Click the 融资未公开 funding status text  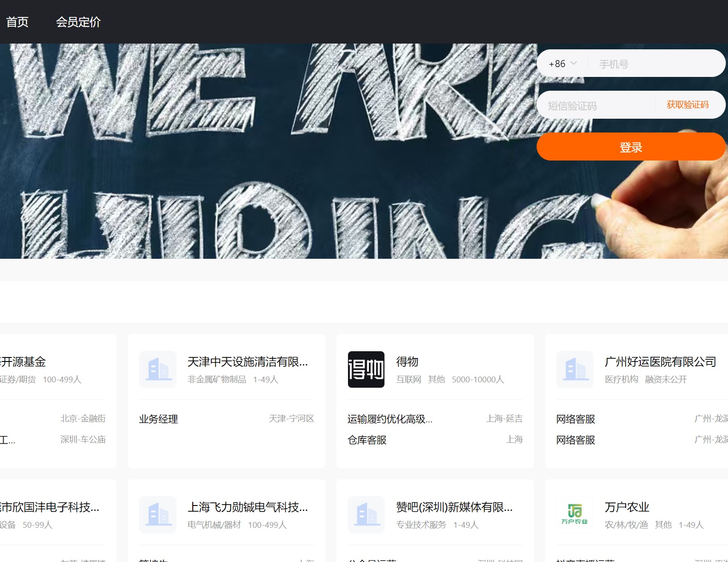click(x=666, y=379)
